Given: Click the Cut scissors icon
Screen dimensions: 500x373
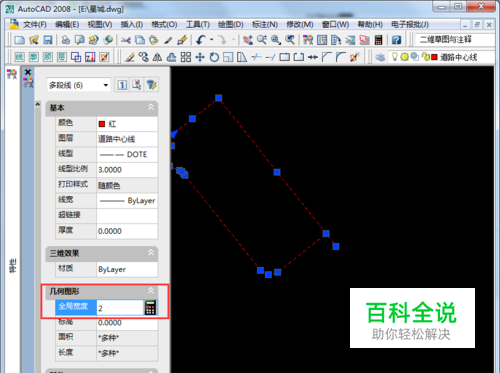Looking at the screenshot, I should pyautogui.click(x=126, y=40).
